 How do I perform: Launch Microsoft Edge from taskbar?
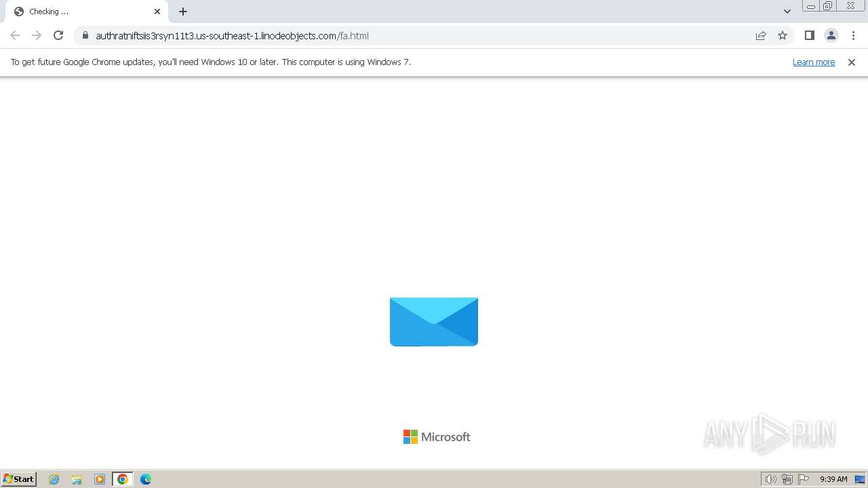[146, 479]
